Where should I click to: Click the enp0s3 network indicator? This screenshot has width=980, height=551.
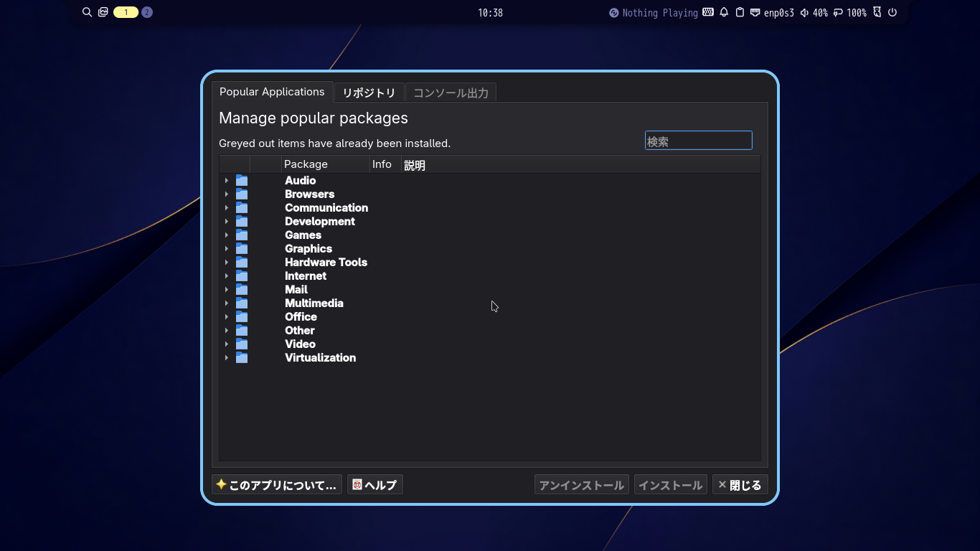point(772,13)
